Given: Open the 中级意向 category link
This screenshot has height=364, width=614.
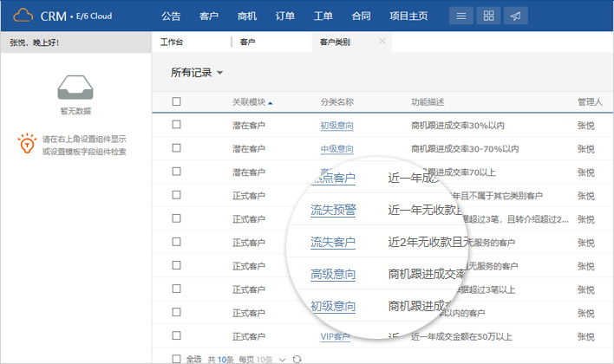Looking at the screenshot, I should coord(336,148).
